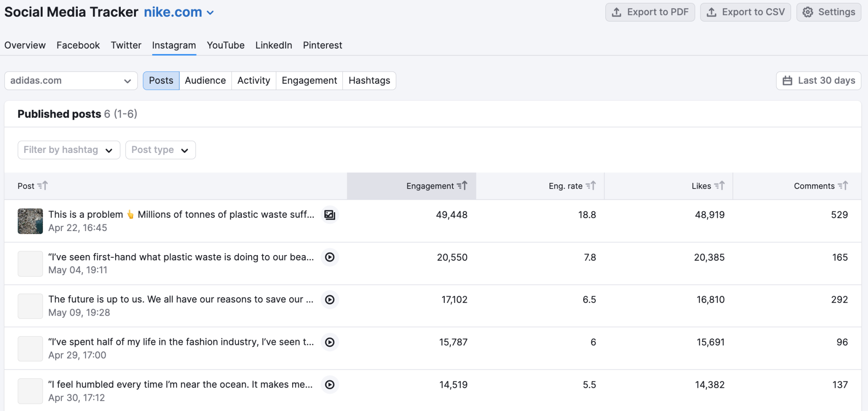
Task: Open the Activity sub-tab
Action: (254, 81)
